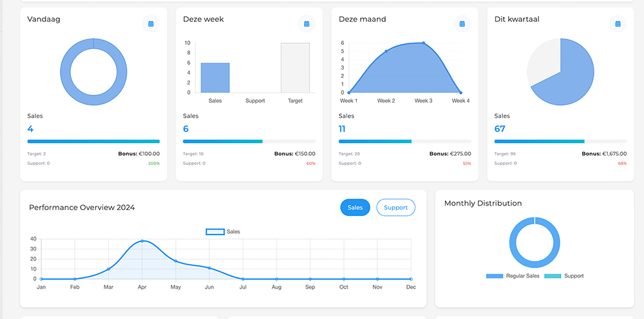Screen dimensions: 644x319
Task: Click the Vandaag sales progress bar
Action: click(93, 141)
